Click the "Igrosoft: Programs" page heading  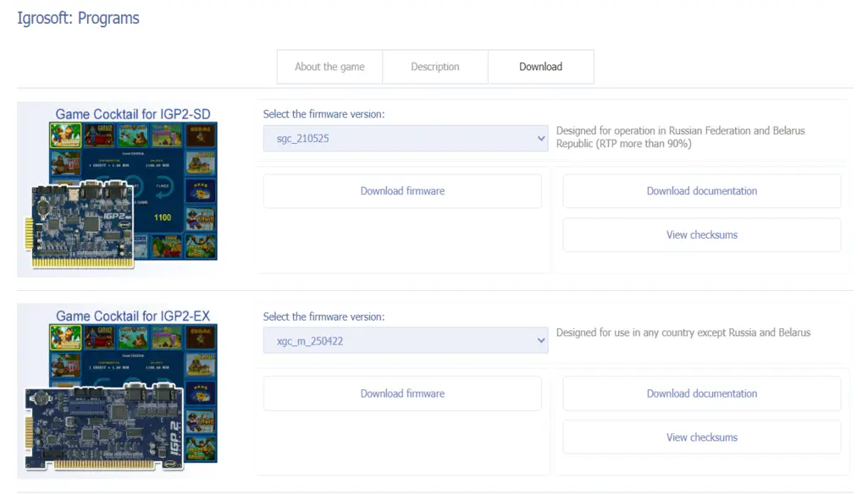coord(78,18)
